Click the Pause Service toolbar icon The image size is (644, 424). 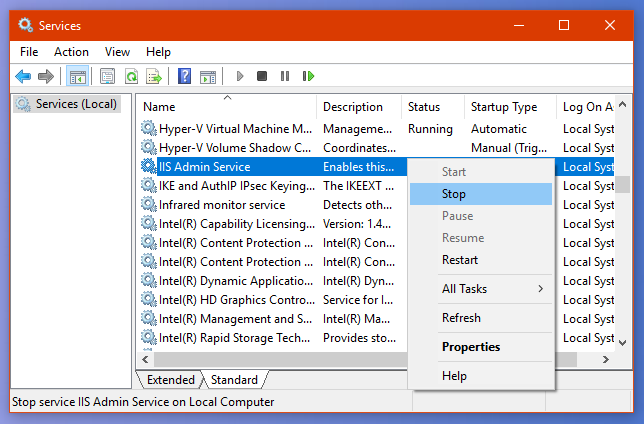[285, 76]
